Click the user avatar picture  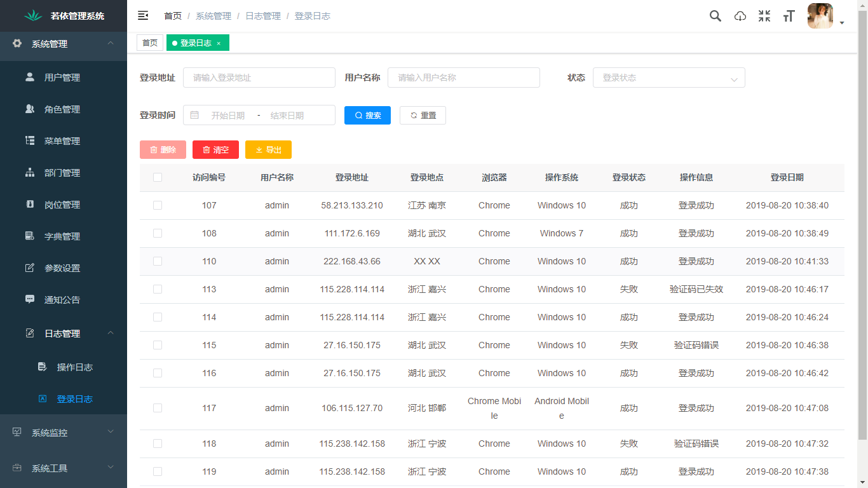point(820,16)
